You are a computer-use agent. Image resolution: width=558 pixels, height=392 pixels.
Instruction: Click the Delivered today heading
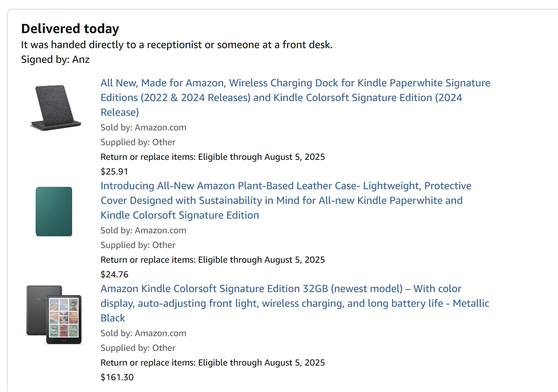click(x=70, y=29)
